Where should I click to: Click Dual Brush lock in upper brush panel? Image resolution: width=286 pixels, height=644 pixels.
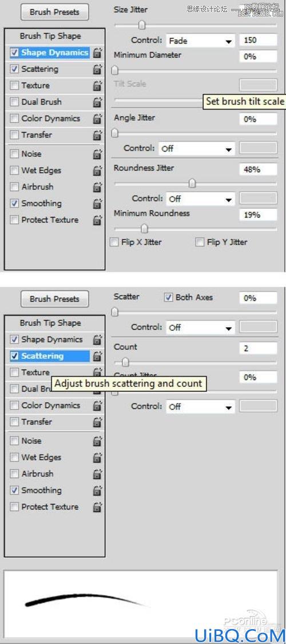click(x=97, y=102)
